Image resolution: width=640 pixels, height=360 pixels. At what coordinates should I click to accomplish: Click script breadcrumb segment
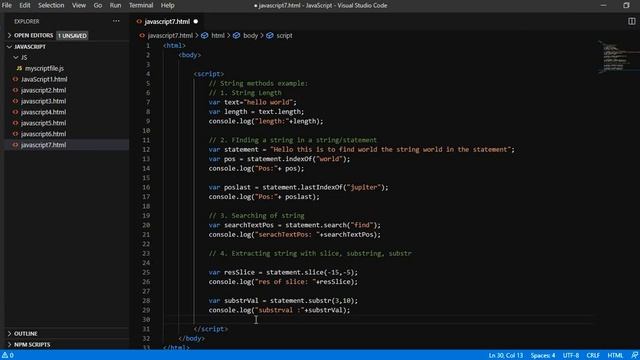(x=284, y=36)
